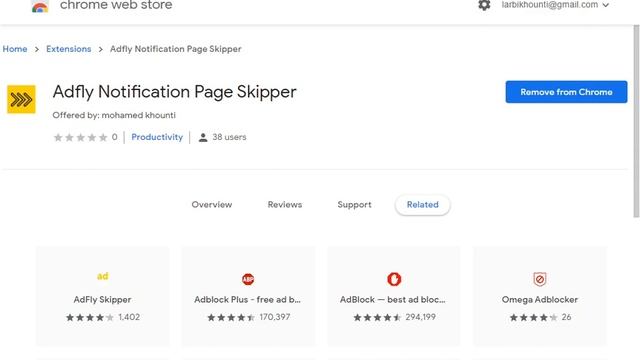Open the Support tab

354,204
